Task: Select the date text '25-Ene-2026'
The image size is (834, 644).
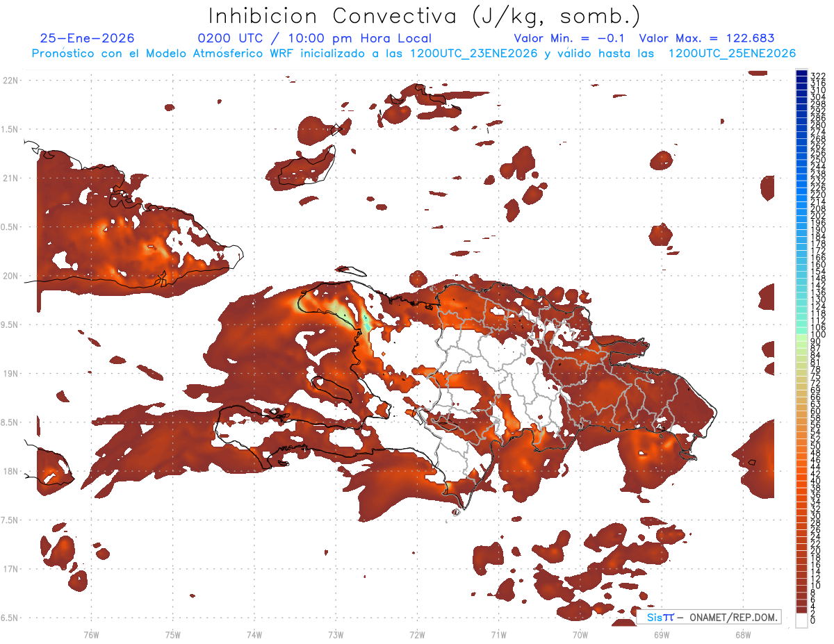Action: click(x=88, y=39)
